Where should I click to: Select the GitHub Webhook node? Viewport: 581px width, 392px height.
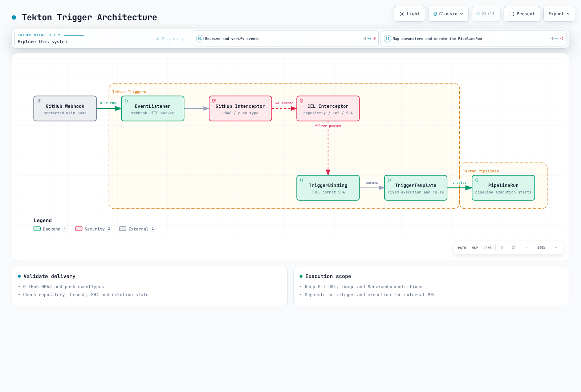point(65,109)
